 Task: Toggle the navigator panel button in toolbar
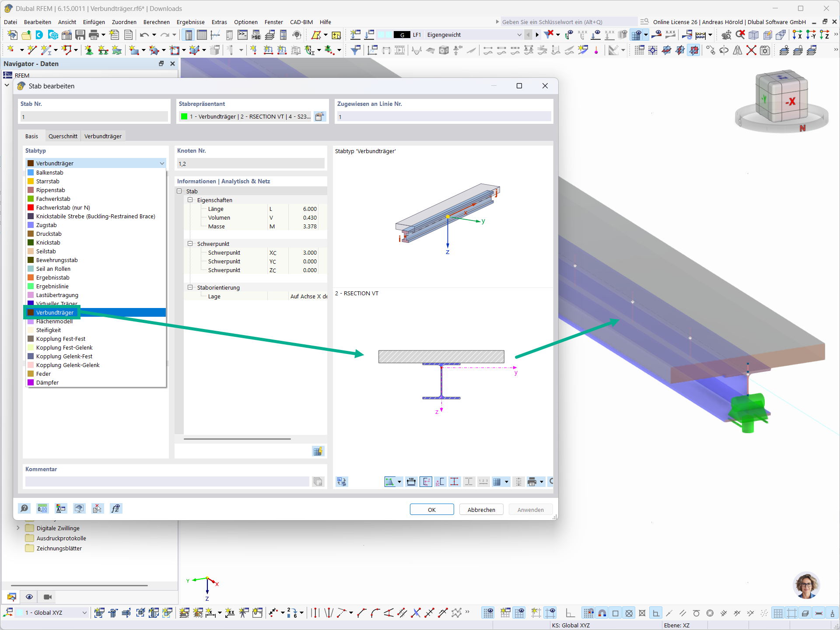click(189, 35)
